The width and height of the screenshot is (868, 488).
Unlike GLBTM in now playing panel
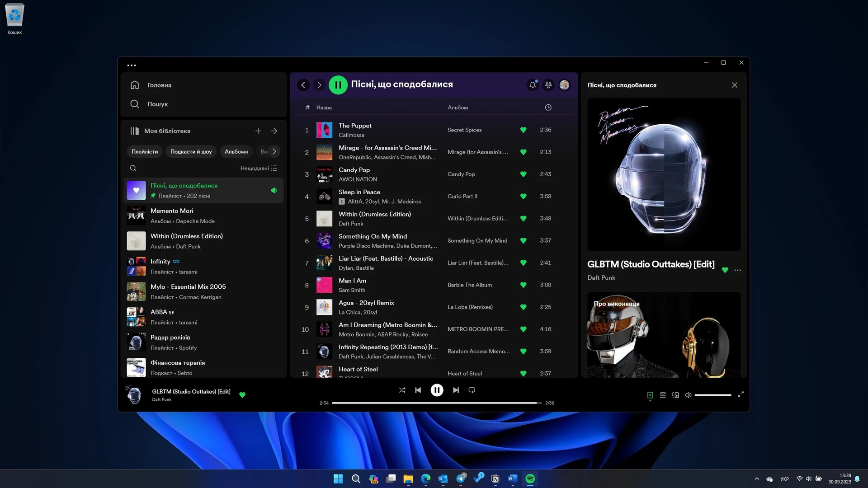(725, 270)
